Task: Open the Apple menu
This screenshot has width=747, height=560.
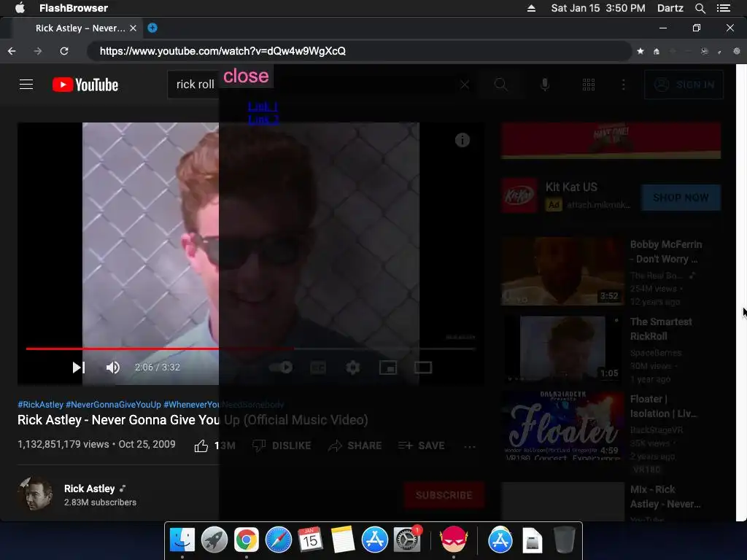Action: click(x=20, y=7)
